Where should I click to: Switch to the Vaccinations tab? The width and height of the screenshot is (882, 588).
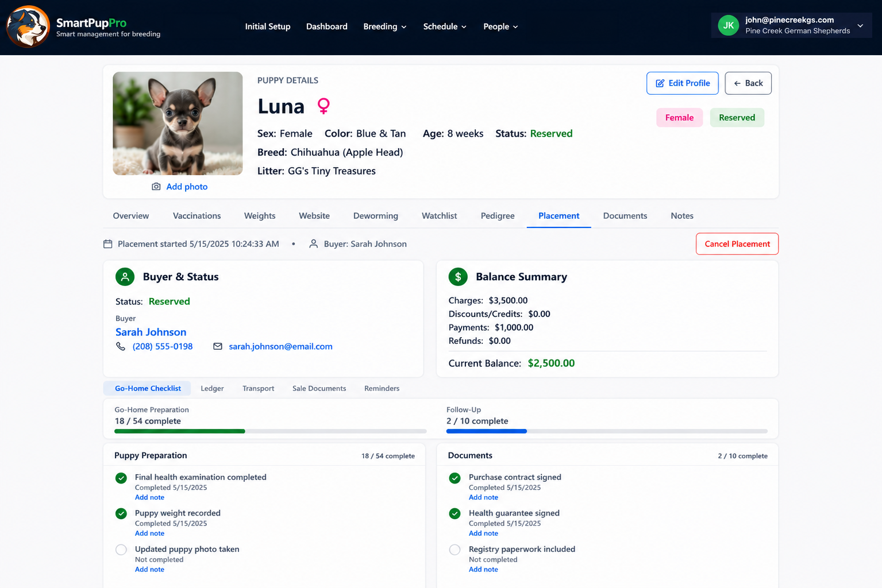coord(197,216)
